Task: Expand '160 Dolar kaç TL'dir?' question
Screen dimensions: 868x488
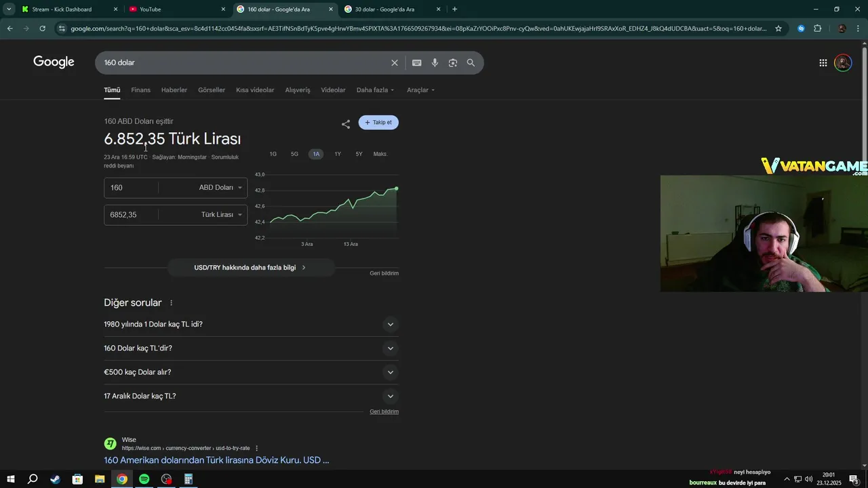Action: tap(251, 348)
